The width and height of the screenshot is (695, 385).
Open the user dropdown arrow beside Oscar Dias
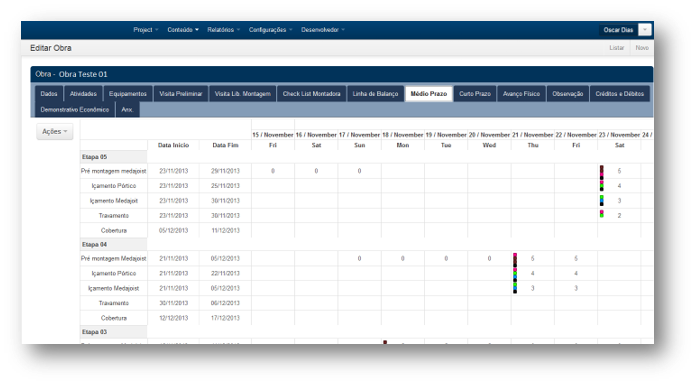[x=644, y=30]
